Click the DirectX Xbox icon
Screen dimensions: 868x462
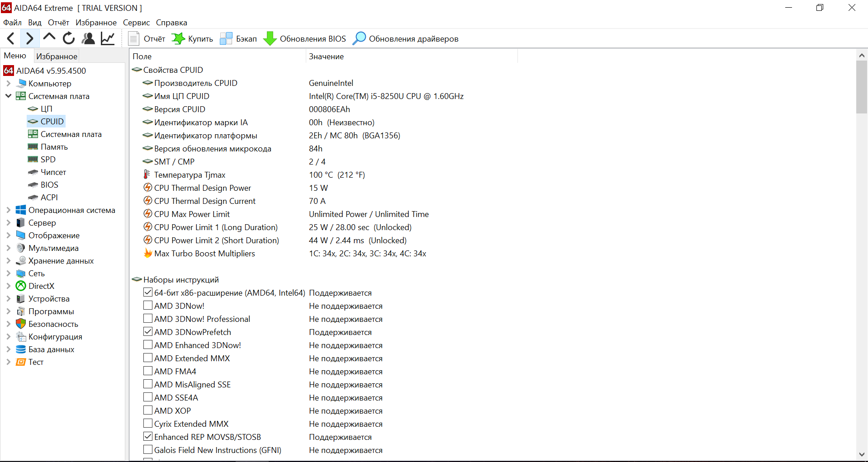click(x=21, y=286)
